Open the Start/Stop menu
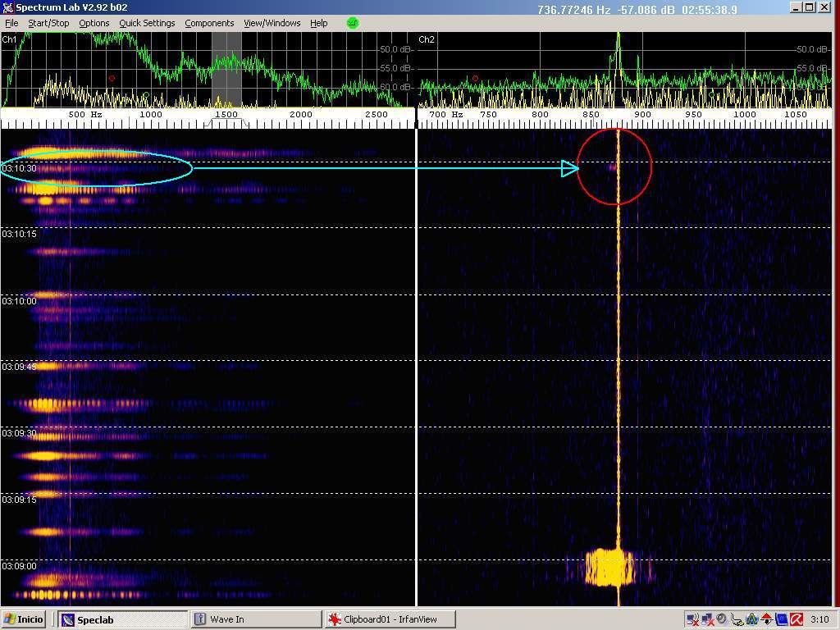The width and height of the screenshot is (840, 630). pyautogui.click(x=48, y=23)
